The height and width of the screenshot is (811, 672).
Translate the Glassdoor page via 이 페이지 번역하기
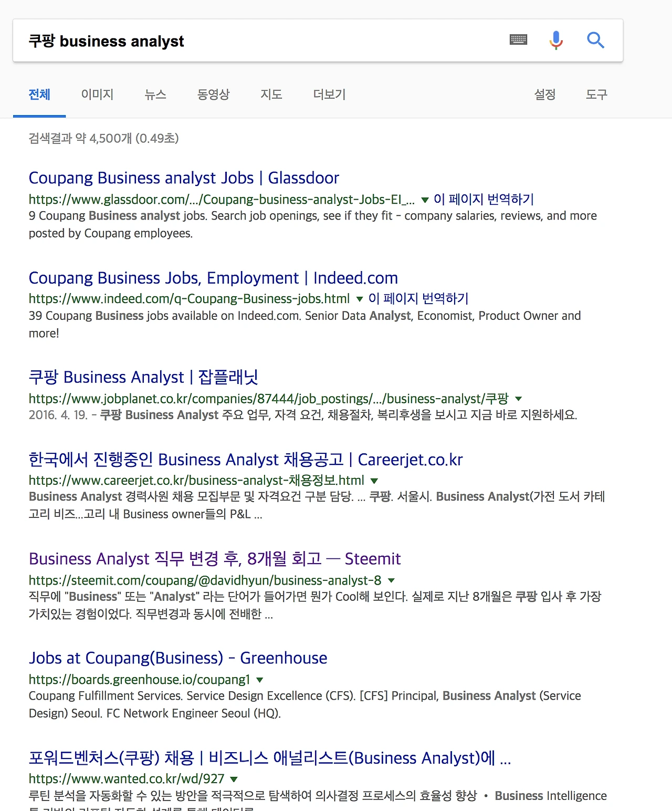[x=484, y=200]
